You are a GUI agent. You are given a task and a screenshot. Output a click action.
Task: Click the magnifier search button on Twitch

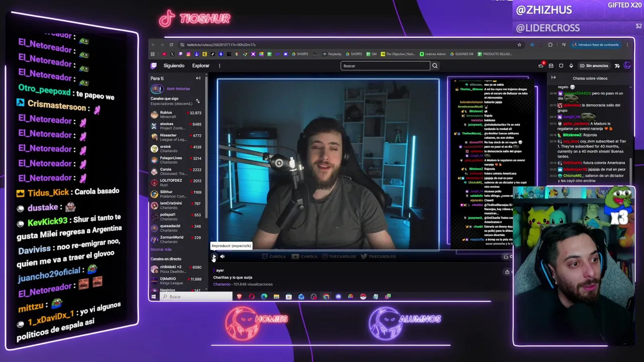pyautogui.click(x=435, y=66)
